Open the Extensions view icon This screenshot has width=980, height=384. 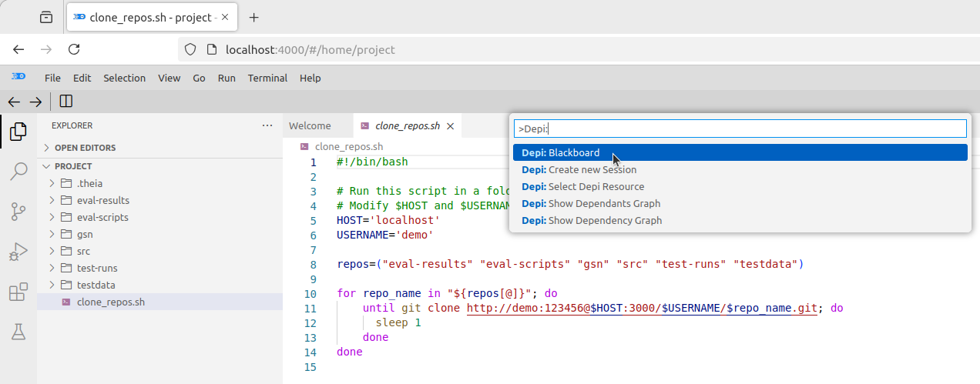tap(18, 292)
